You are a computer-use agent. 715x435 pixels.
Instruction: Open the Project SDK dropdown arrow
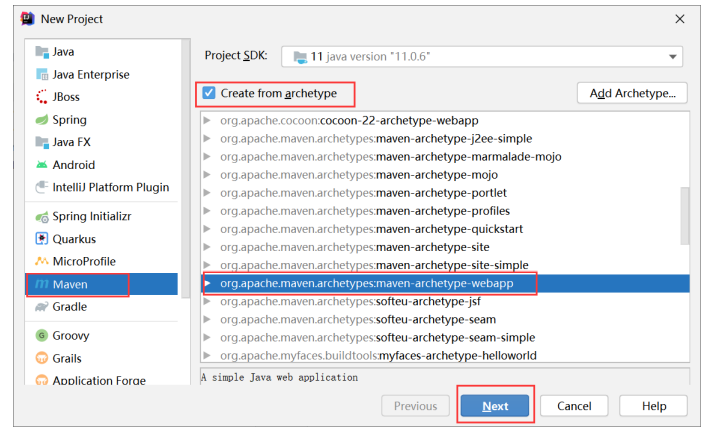click(x=672, y=57)
